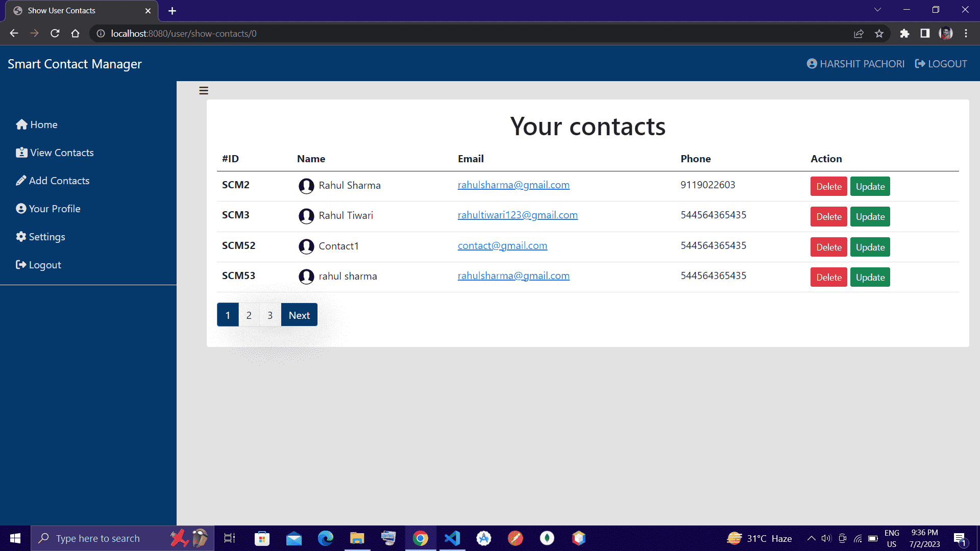Image resolution: width=980 pixels, height=551 pixels.
Task: Open Chrome profile avatar
Action: coord(946,33)
